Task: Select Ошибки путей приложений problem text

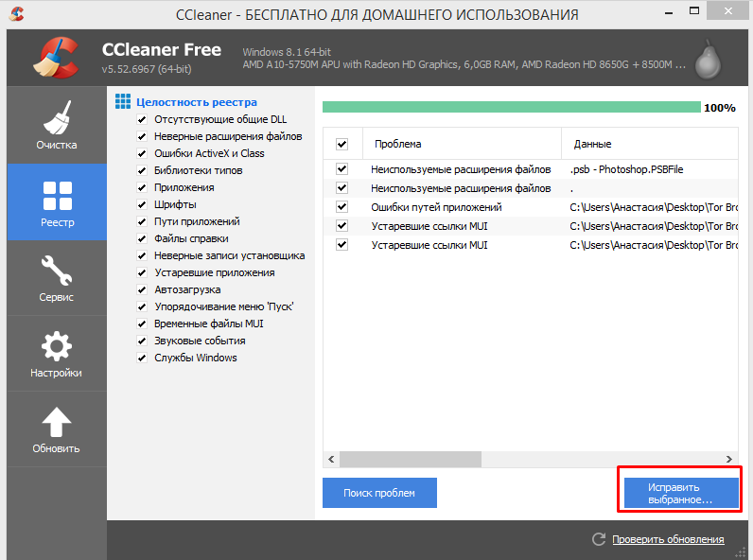Action: click(x=436, y=207)
